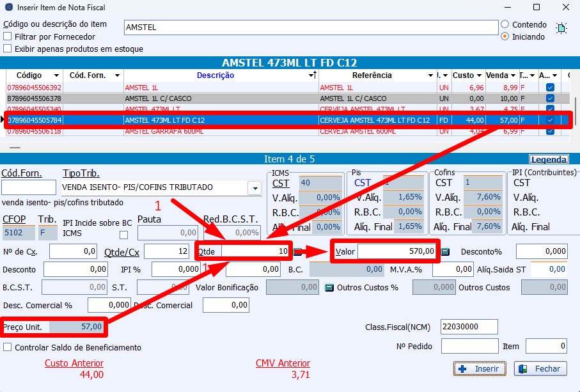Image resolution: width=580 pixels, height=392 pixels.
Task: Click the app icon in title bar
Action: pos(8,8)
